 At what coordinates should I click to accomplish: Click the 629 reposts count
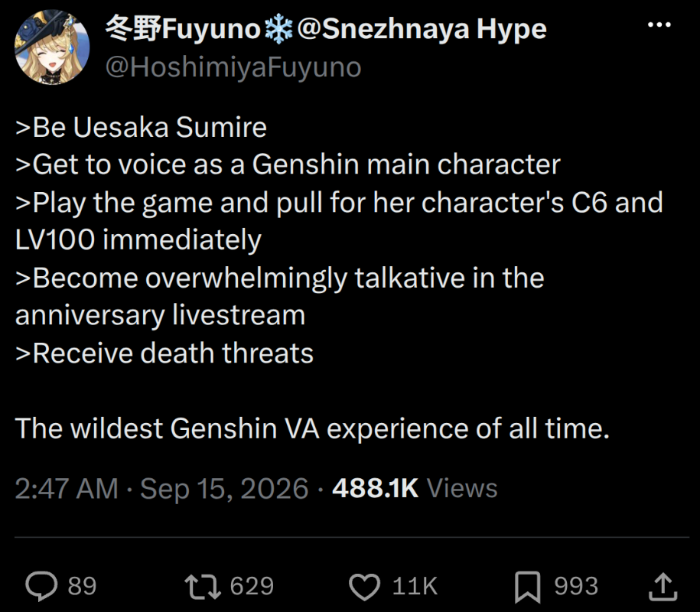(252, 586)
